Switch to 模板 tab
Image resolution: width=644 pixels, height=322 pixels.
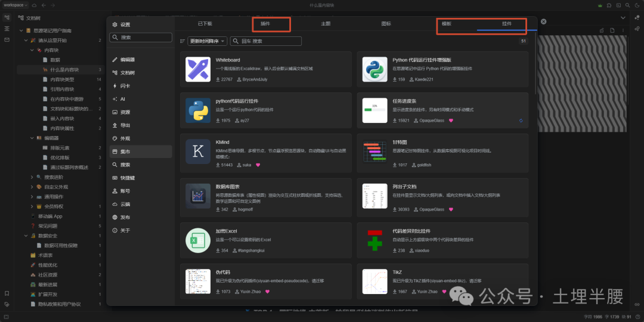point(447,24)
